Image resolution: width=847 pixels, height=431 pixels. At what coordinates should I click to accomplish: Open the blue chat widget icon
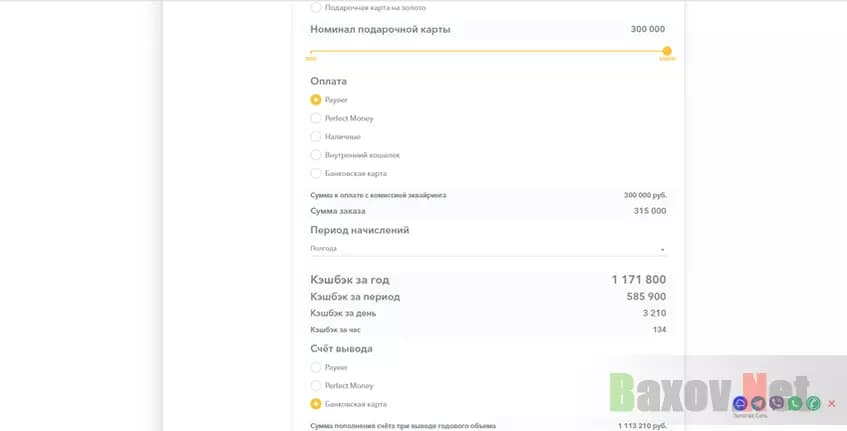pos(740,403)
